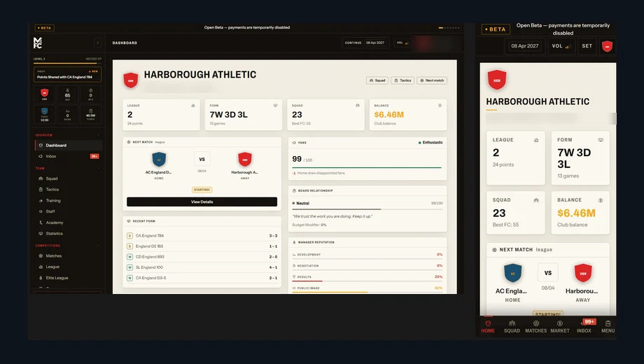Open Staff in the sidebar
Screen dimensions: 644x364
click(x=69, y=211)
